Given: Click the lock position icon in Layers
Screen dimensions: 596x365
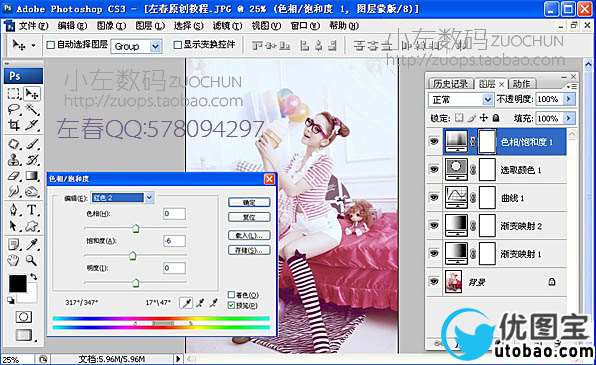Looking at the screenshot, I should 483,118.
